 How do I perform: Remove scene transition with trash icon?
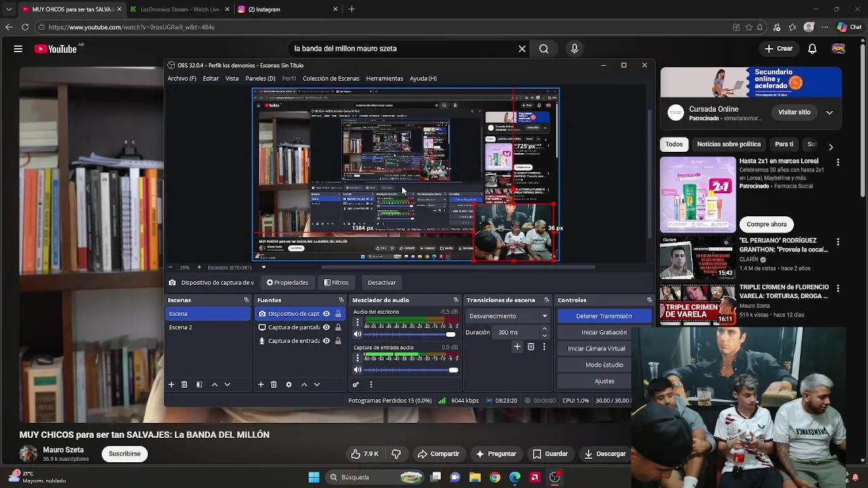coord(531,346)
